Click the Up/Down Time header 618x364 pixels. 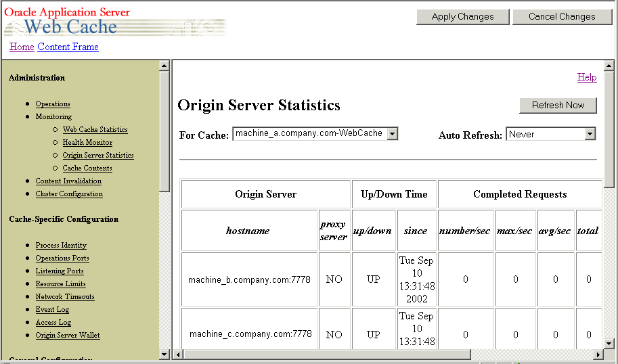pos(394,194)
